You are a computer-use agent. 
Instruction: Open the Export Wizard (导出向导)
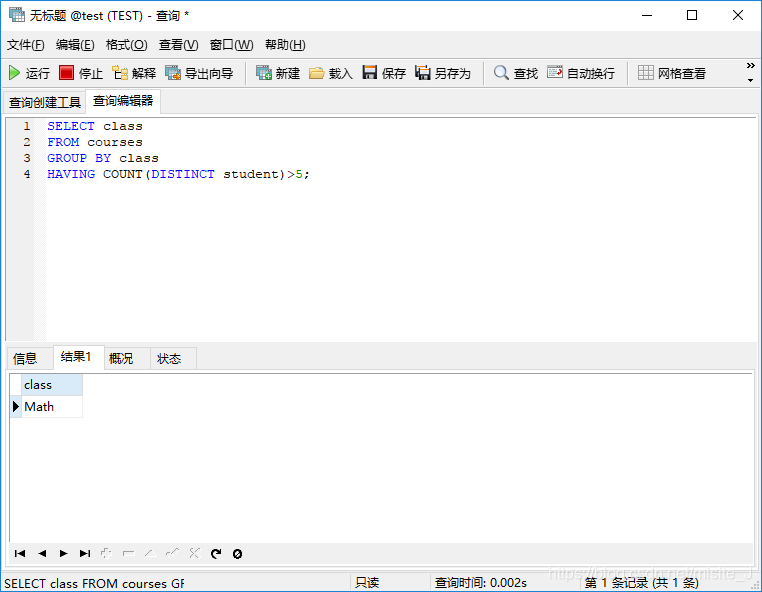pyautogui.click(x=199, y=73)
